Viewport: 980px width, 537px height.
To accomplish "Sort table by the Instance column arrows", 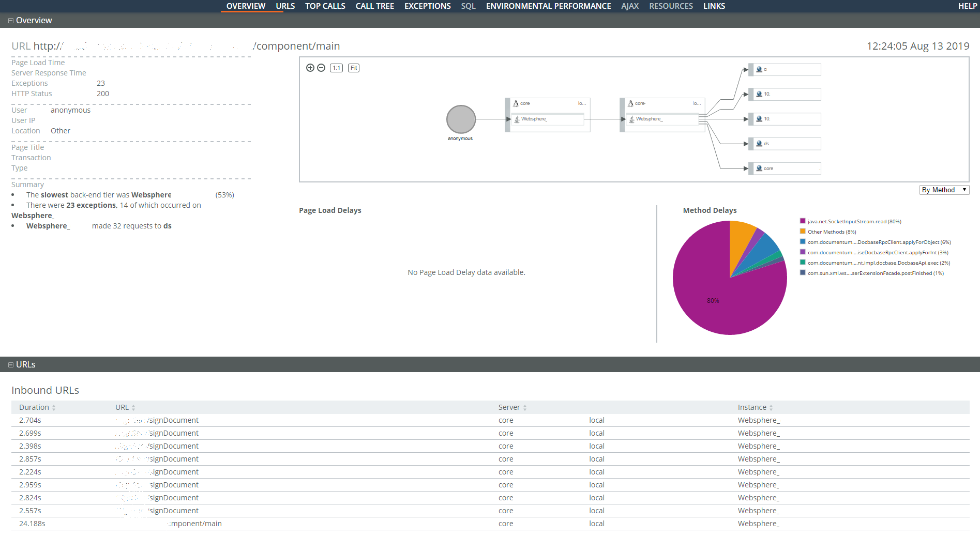I will [x=771, y=408].
